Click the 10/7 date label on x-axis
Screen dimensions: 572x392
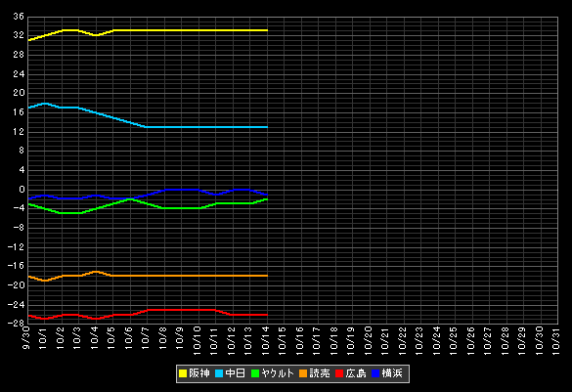(146, 337)
